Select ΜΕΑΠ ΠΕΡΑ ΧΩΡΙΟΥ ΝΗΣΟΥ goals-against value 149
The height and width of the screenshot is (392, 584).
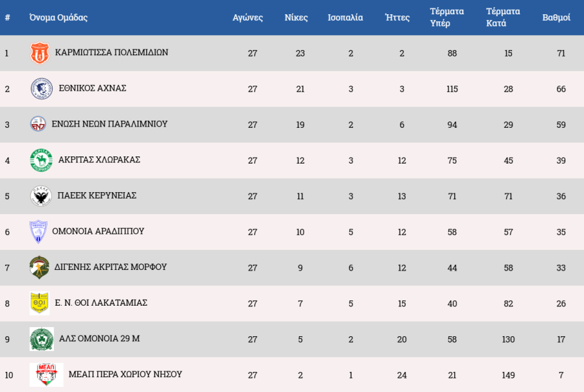pyautogui.click(x=508, y=375)
